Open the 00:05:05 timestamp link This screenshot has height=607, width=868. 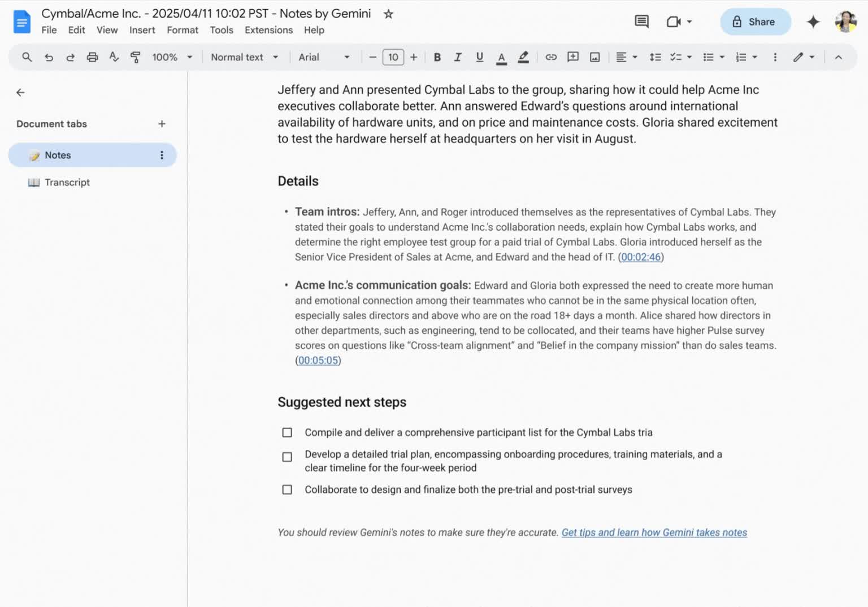pos(318,361)
